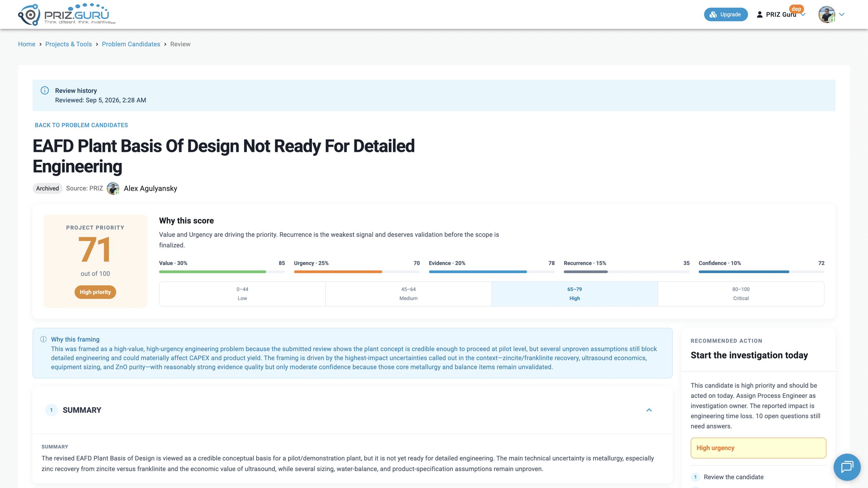Click Back to Problem Candidates link
This screenshot has height=488, width=868.
click(81, 125)
